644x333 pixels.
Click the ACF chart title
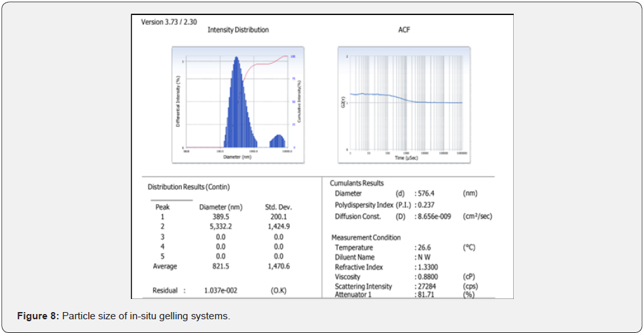[x=404, y=30]
